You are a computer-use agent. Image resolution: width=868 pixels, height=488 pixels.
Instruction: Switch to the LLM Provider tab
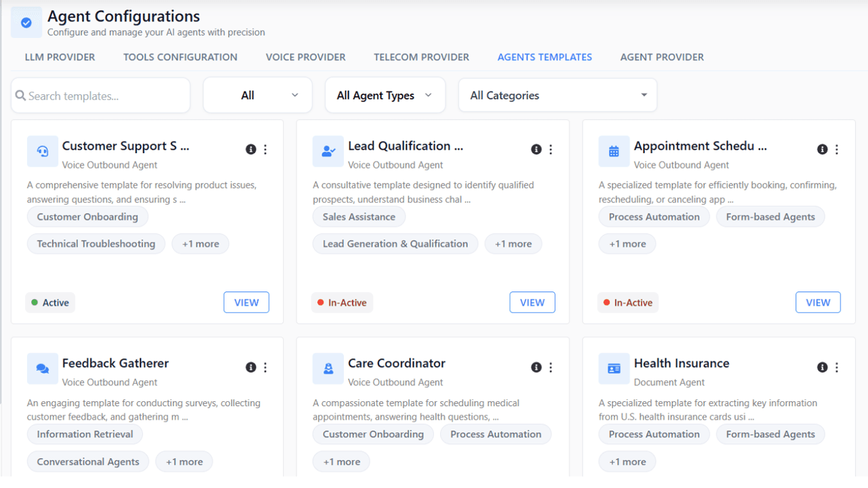click(60, 57)
